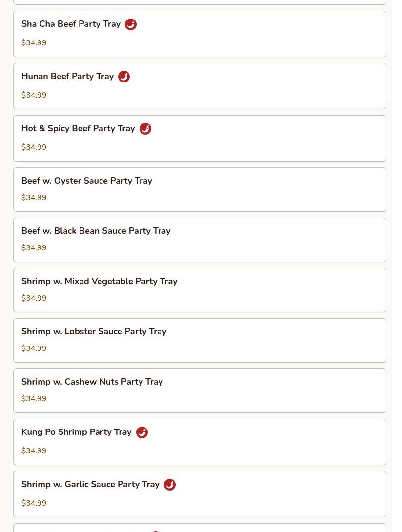Click the price of Shrimp w. Lobster Sauce tray
This screenshot has width=402, height=532.
(x=34, y=348)
